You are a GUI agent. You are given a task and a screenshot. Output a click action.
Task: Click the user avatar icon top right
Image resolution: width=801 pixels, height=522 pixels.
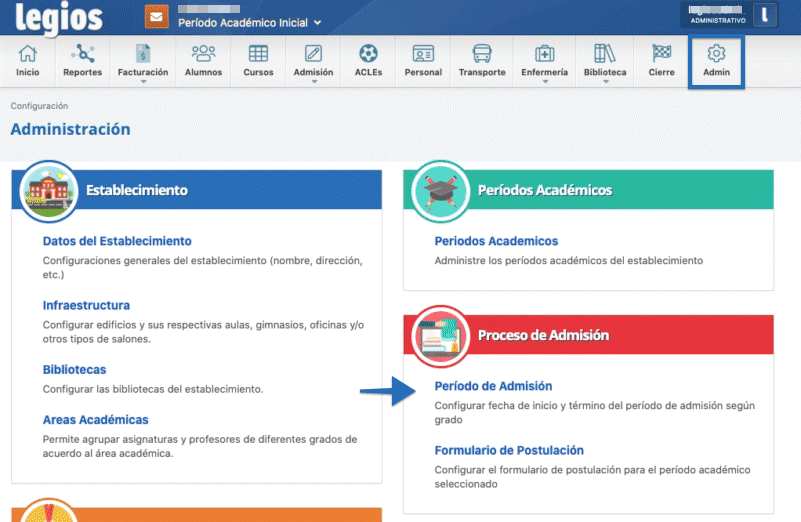coord(764,14)
